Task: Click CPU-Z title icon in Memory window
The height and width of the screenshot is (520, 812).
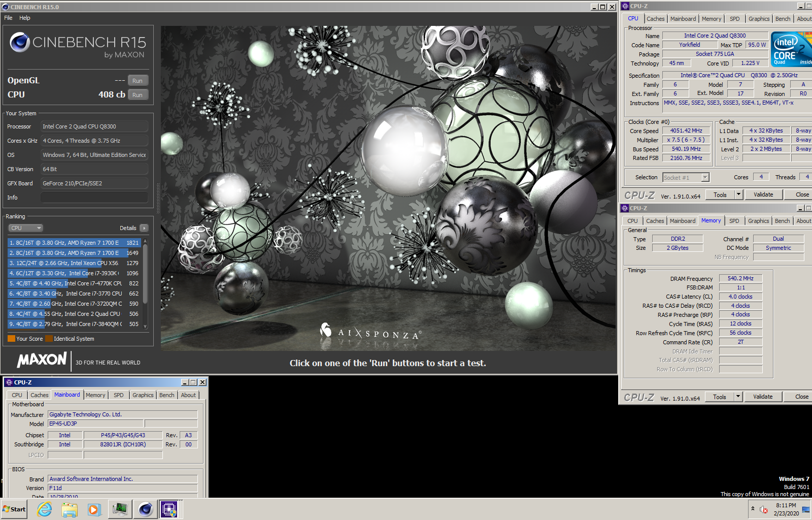Action: click(x=625, y=208)
